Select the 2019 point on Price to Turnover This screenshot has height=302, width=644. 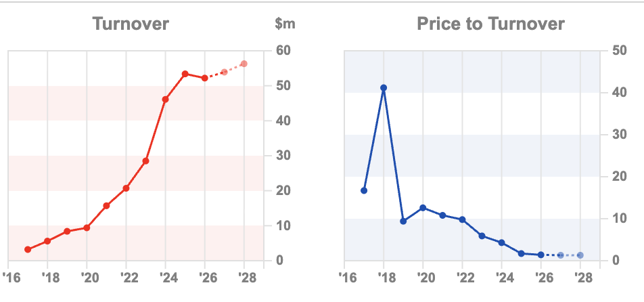tap(403, 221)
